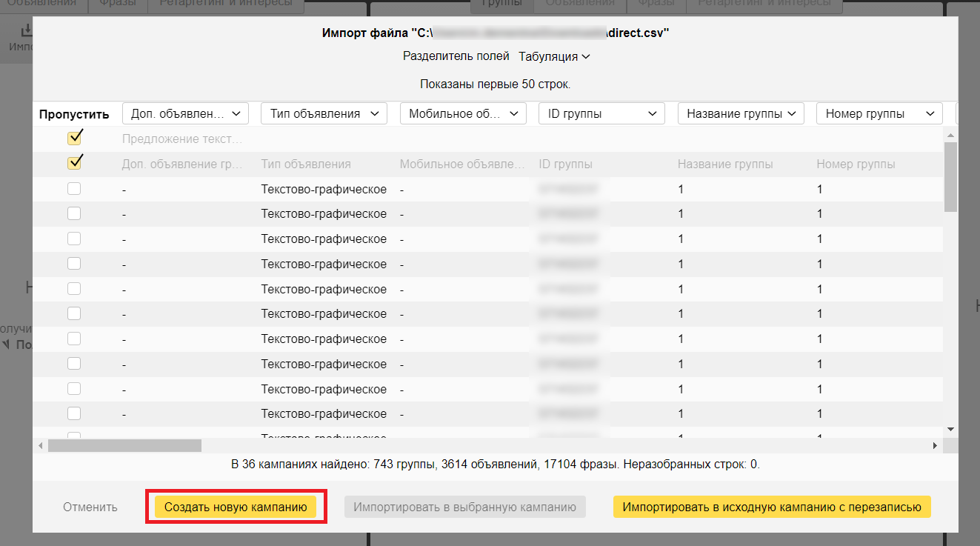Uncheck skip box for the 'Предложение текст…' row
Screen dimensions: 980x546
click(74, 138)
